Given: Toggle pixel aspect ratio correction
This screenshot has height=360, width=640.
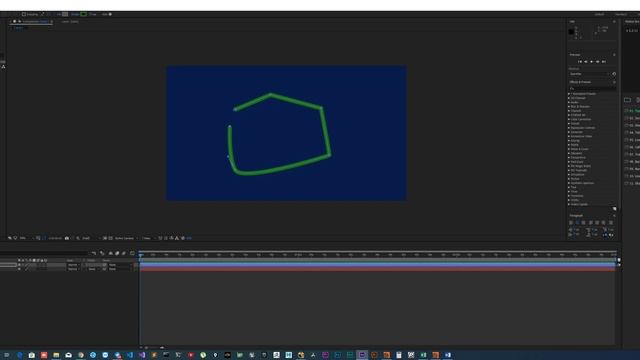Looking at the screenshot, I should click(160, 238).
